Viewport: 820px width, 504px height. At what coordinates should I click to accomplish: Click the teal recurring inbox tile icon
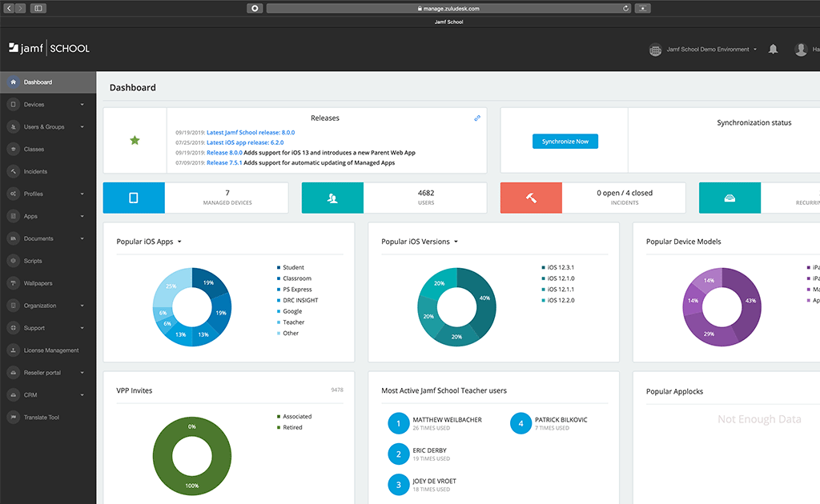point(730,198)
